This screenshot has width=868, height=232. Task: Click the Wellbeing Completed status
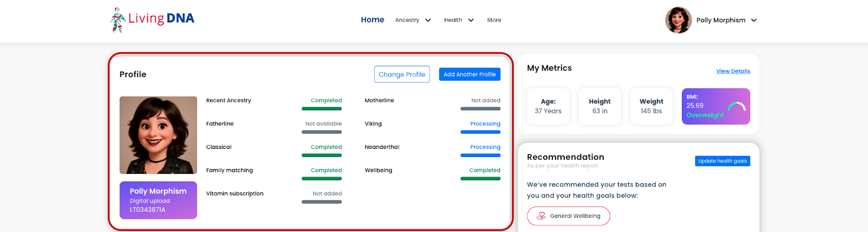click(485, 170)
